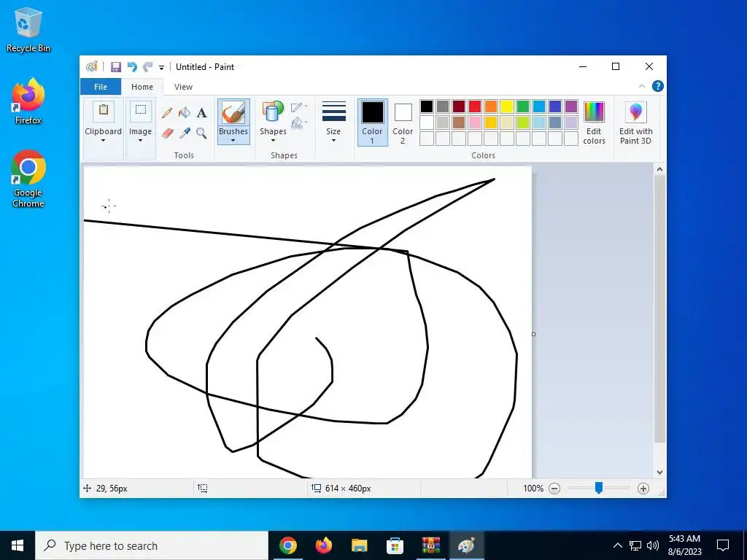Viewport: 747px width, 560px height.
Task: Select the Magnifier tool
Action: click(201, 133)
